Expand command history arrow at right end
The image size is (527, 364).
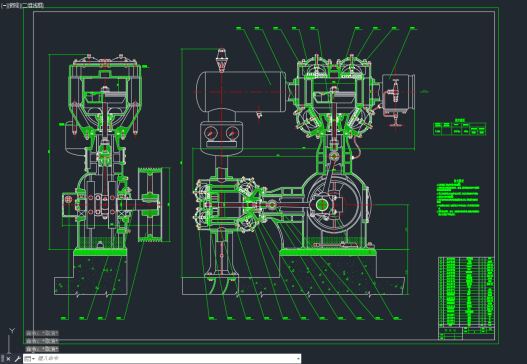pos(298,359)
